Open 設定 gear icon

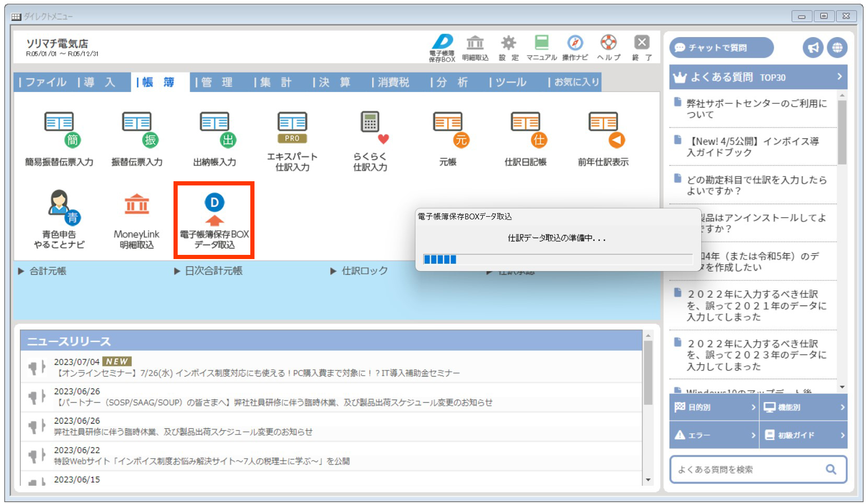tap(508, 48)
